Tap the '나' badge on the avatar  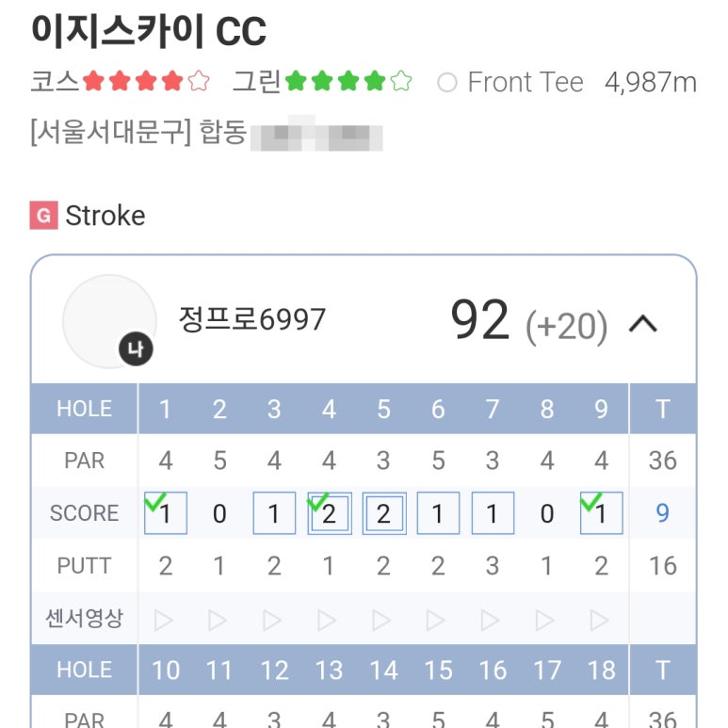click(x=136, y=350)
